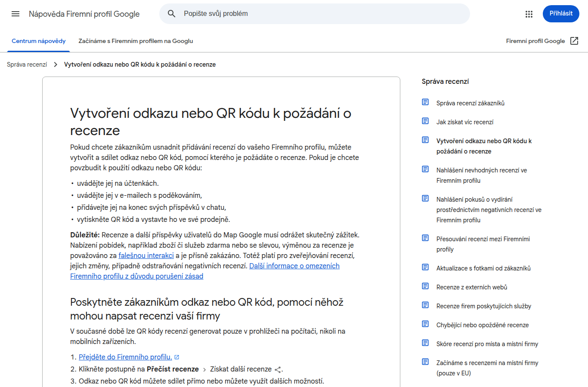
Task: Open sidebar article Přesouvání recenzí mezi Firemními profily
Action: click(x=483, y=244)
